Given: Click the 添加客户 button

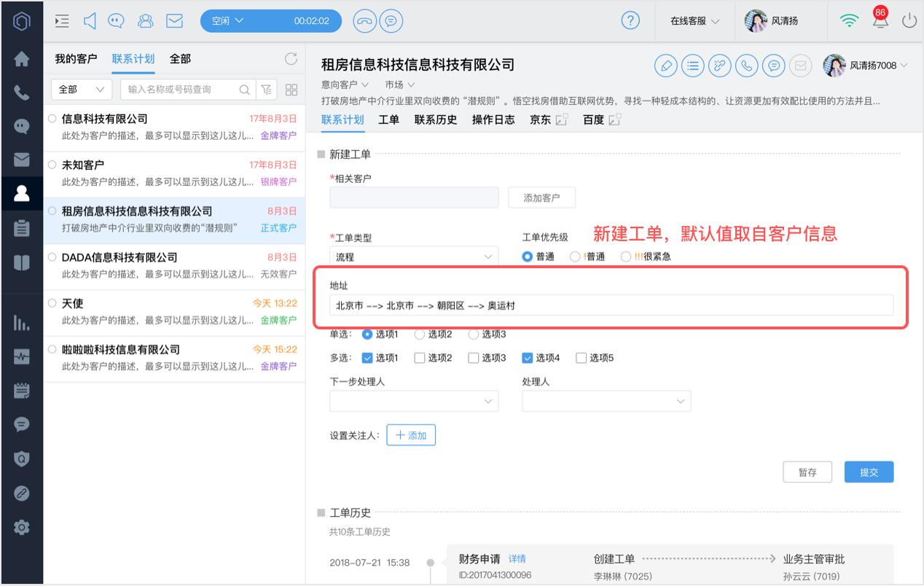Looking at the screenshot, I should pyautogui.click(x=542, y=198).
